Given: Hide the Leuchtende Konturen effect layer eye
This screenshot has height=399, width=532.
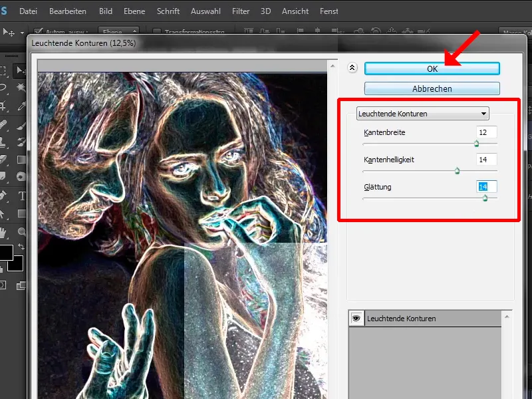Looking at the screenshot, I should tap(356, 319).
